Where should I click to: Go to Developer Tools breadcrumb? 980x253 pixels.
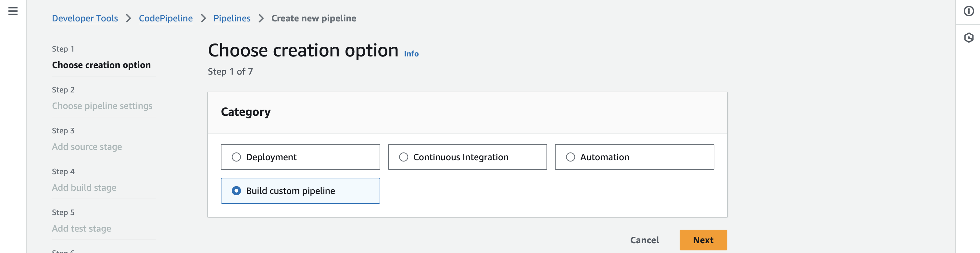85,18
